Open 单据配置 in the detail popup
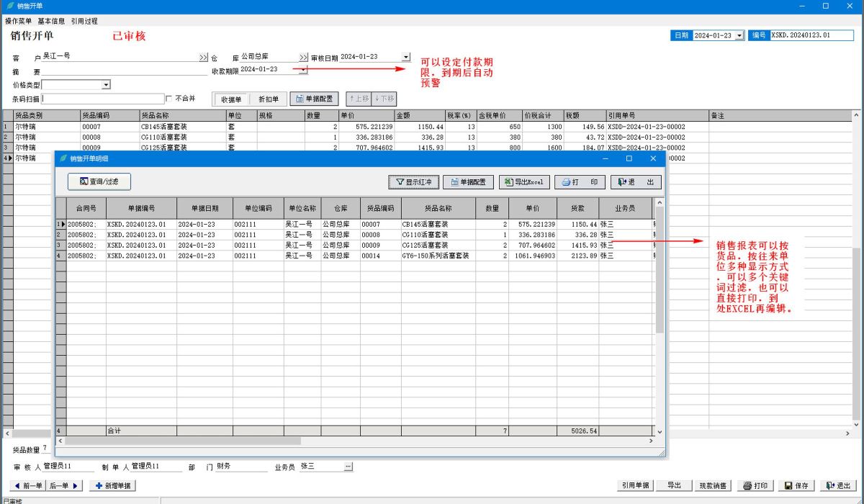The image size is (864, 504). point(468,182)
